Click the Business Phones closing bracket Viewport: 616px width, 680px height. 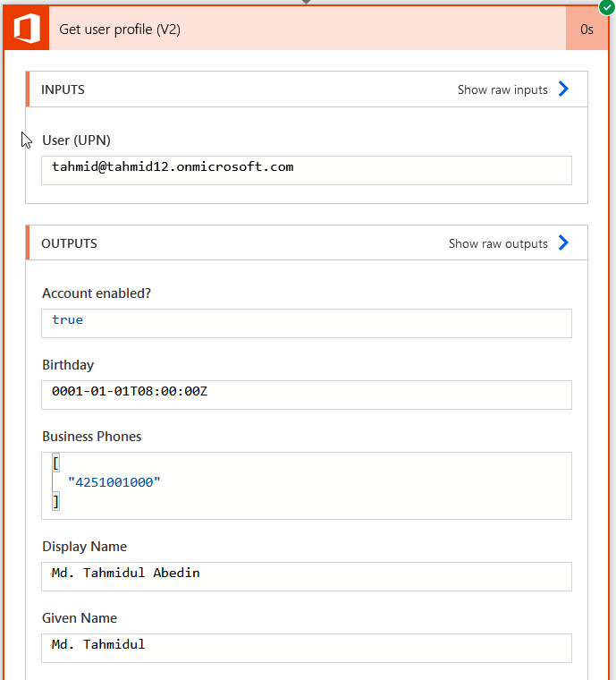pos(56,501)
